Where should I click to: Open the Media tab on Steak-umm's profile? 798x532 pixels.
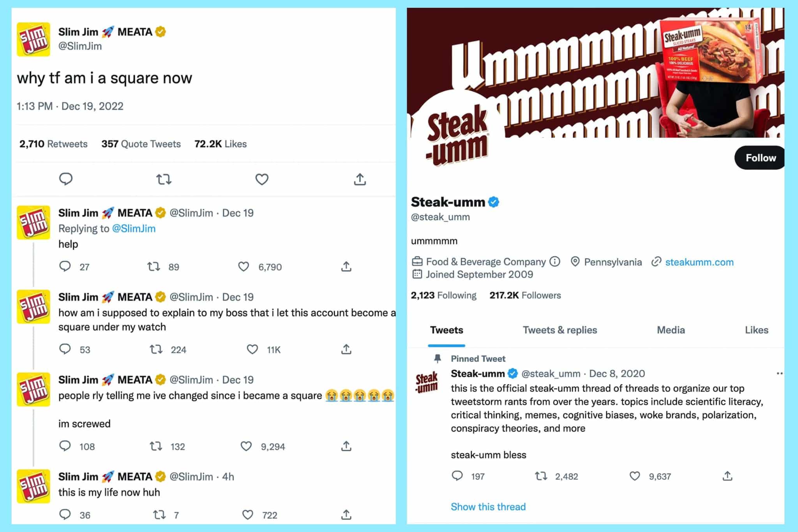click(671, 330)
